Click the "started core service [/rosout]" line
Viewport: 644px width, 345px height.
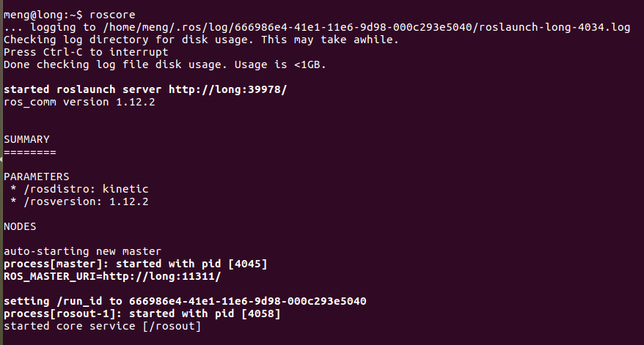pos(102,326)
